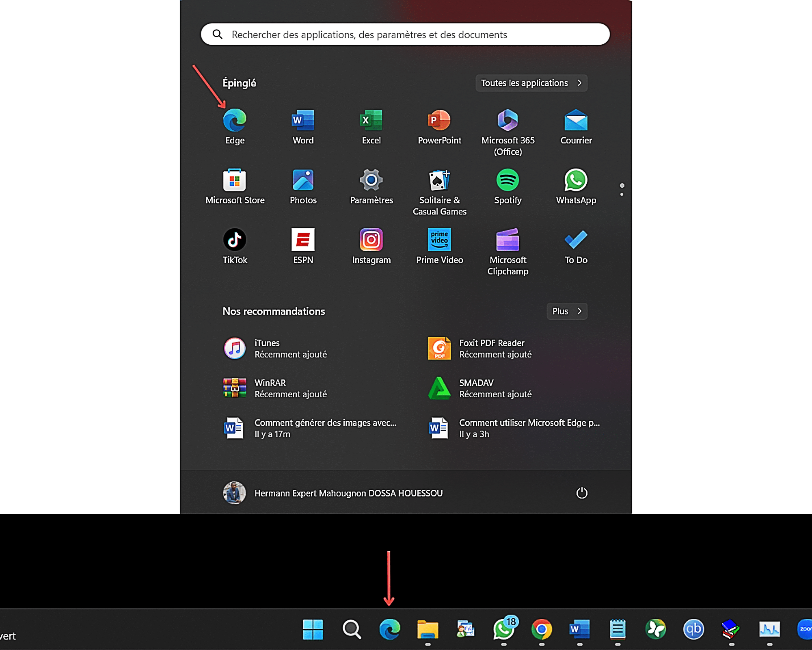
Task: Launch Instagram
Action: pyautogui.click(x=371, y=246)
